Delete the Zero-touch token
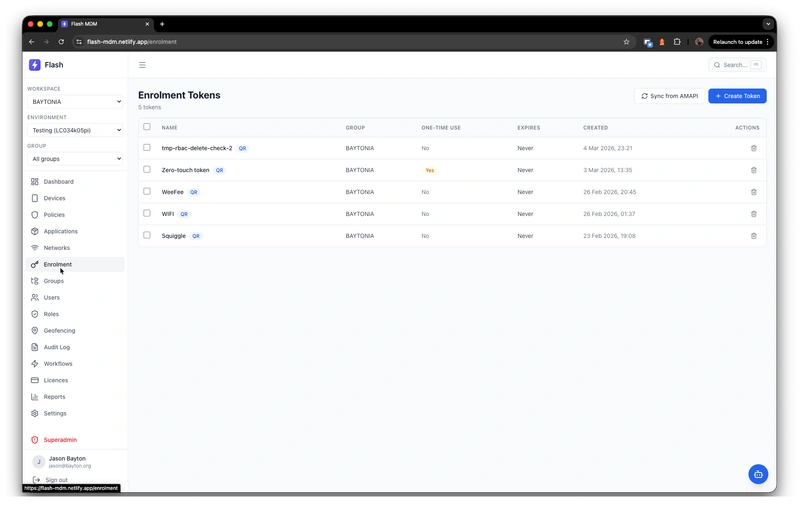The width and height of the screenshot is (800, 523). point(754,170)
